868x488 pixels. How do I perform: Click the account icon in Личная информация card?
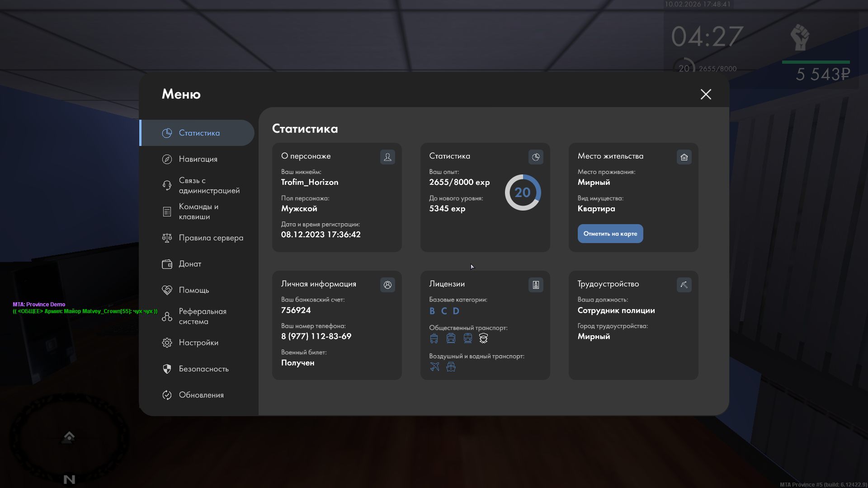pyautogui.click(x=387, y=285)
